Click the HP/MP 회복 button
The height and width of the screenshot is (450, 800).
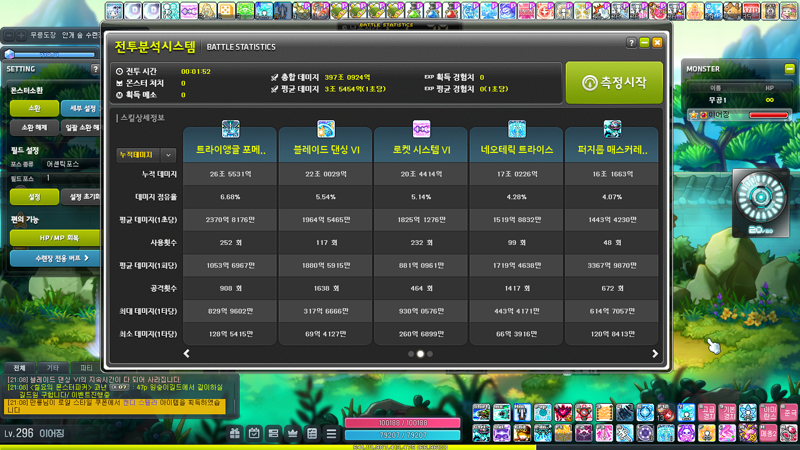click(55, 238)
